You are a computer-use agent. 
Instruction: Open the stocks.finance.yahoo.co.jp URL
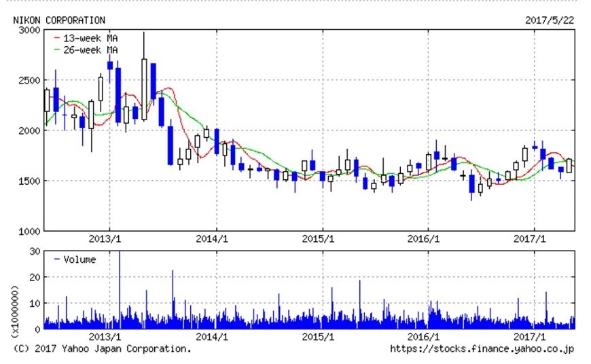click(482, 349)
